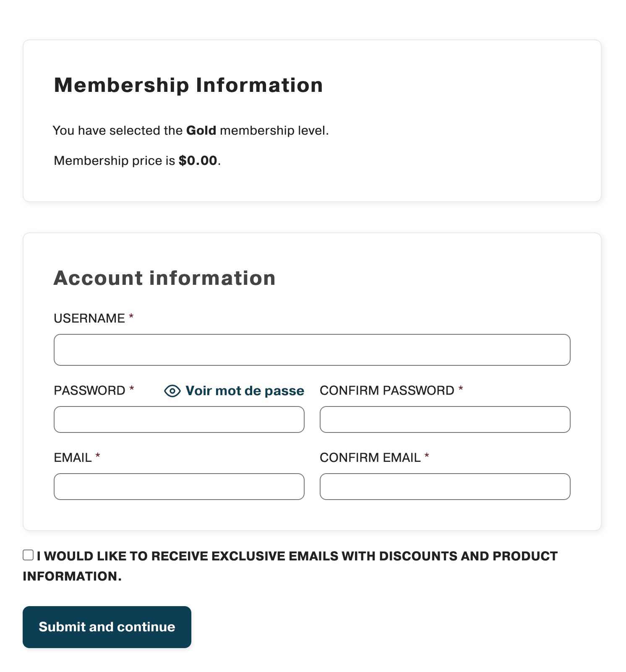Click the USERNAME field label
This screenshot has width=626, height=672.
click(89, 318)
